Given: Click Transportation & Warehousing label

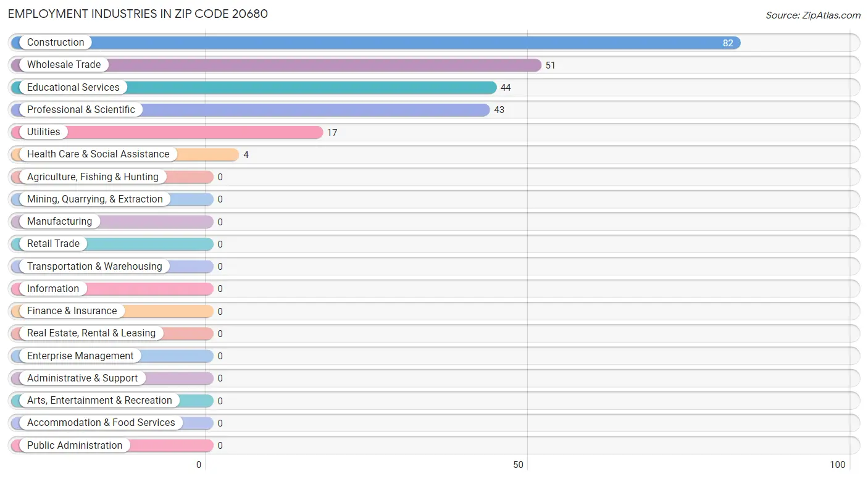Looking at the screenshot, I should click(x=94, y=267).
